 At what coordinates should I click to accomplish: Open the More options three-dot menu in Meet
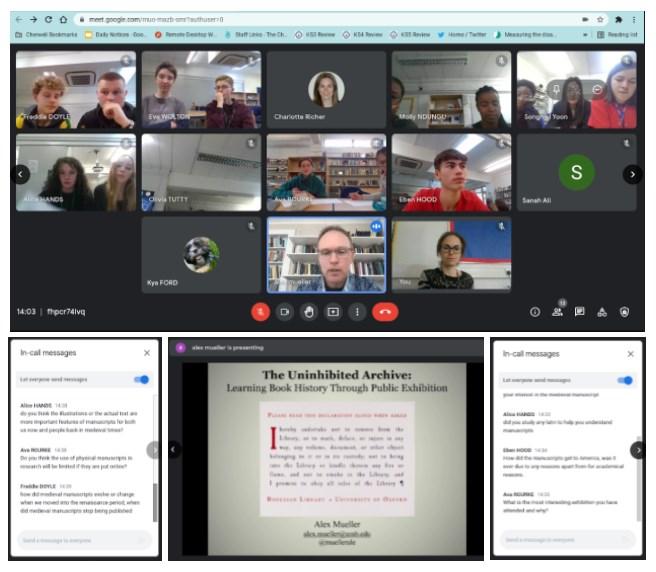point(357,312)
